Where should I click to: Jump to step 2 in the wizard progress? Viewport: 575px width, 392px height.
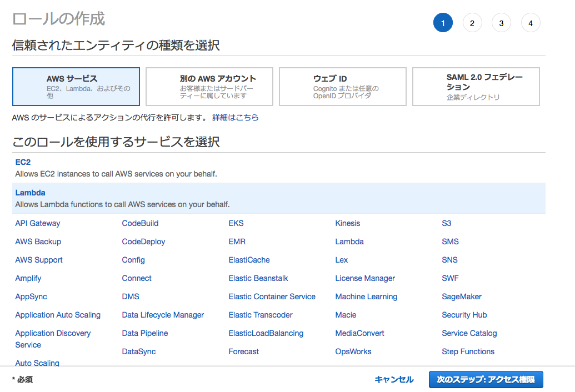tap(472, 23)
